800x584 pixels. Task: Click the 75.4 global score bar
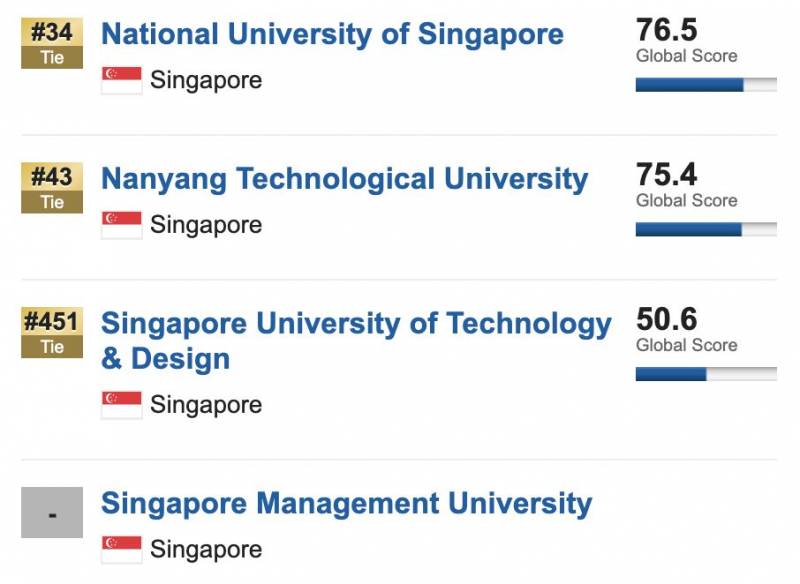click(706, 229)
